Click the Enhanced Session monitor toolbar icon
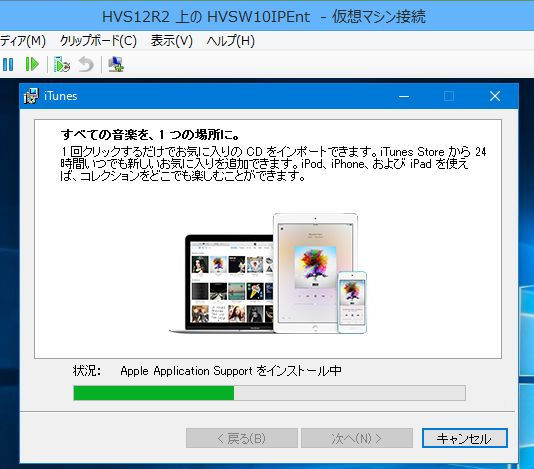 116,64
